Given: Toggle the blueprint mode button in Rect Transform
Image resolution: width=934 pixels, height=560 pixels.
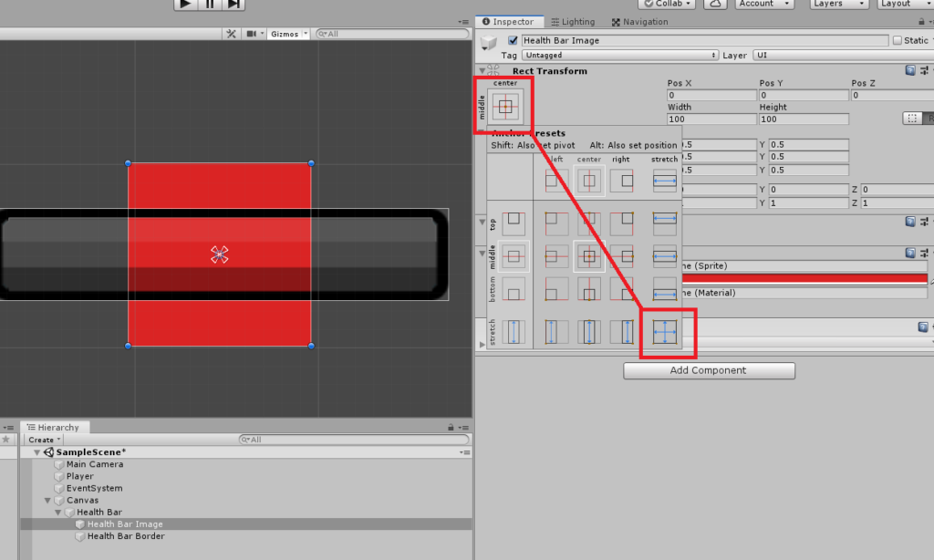Looking at the screenshot, I should pyautogui.click(x=910, y=119).
